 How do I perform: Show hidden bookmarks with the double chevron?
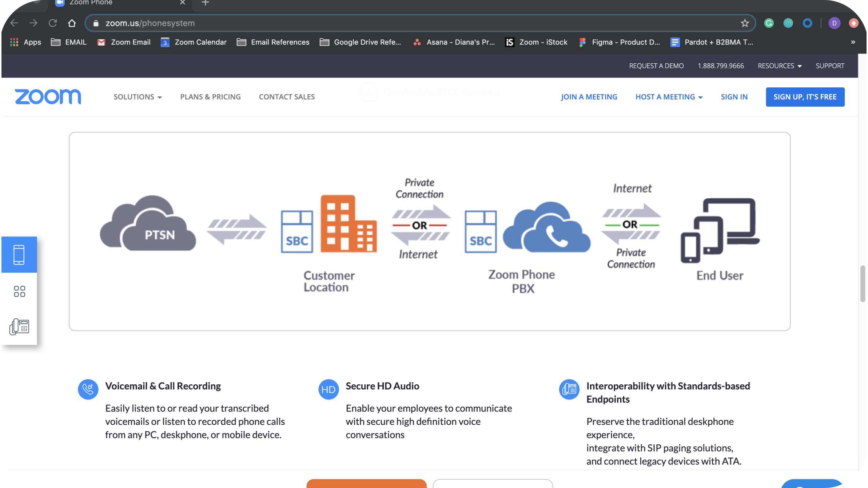click(x=853, y=42)
